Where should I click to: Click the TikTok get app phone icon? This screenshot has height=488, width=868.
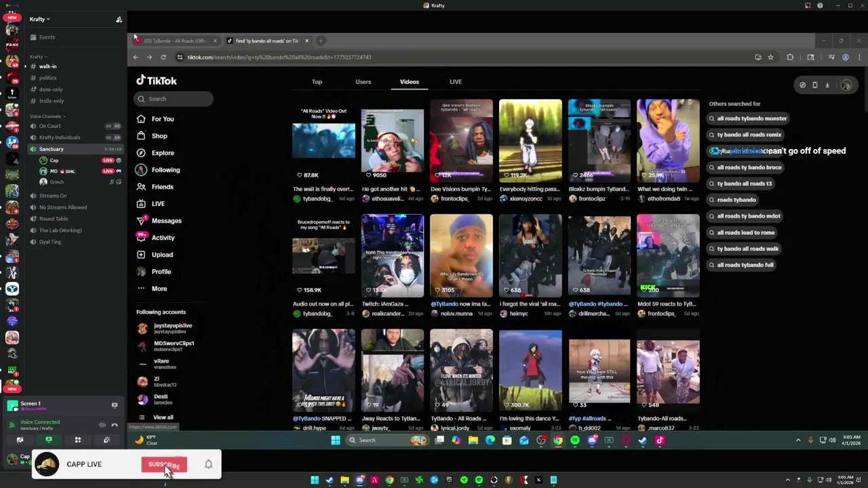(x=815, y=85)
